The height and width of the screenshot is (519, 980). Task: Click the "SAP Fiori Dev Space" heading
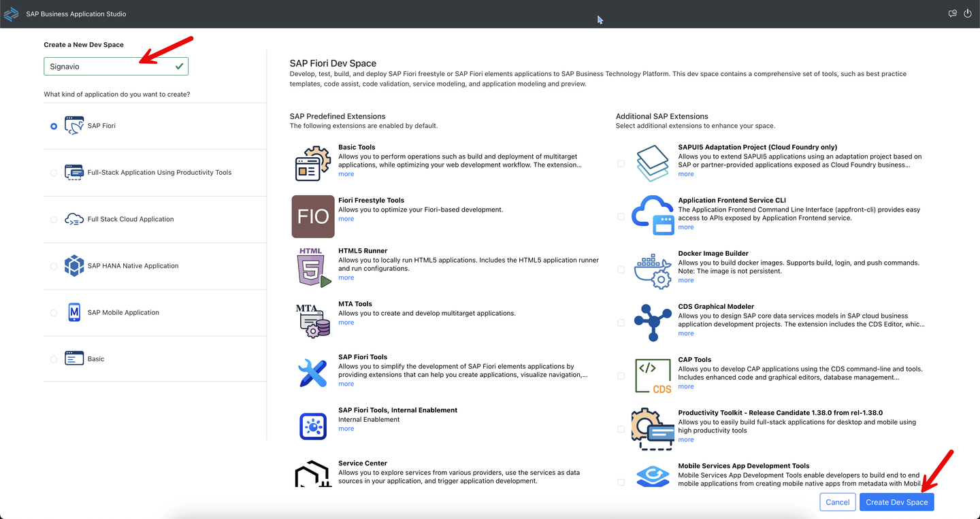pyautogui.click(x=333, y=63)
